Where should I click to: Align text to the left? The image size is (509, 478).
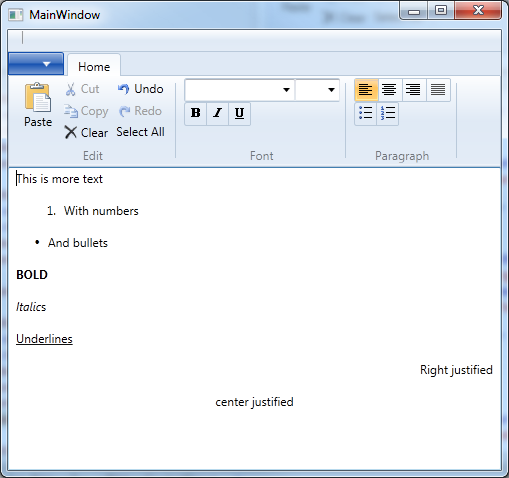pos(366,90)
